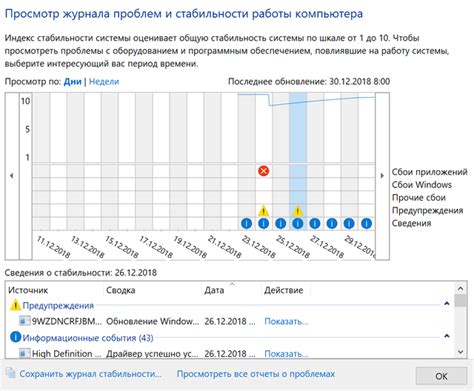This screenshot has width=474, height=391.
Task: Click the document icon beside Сохранить журнал стабильности
Action: click(x=11, y=373)
